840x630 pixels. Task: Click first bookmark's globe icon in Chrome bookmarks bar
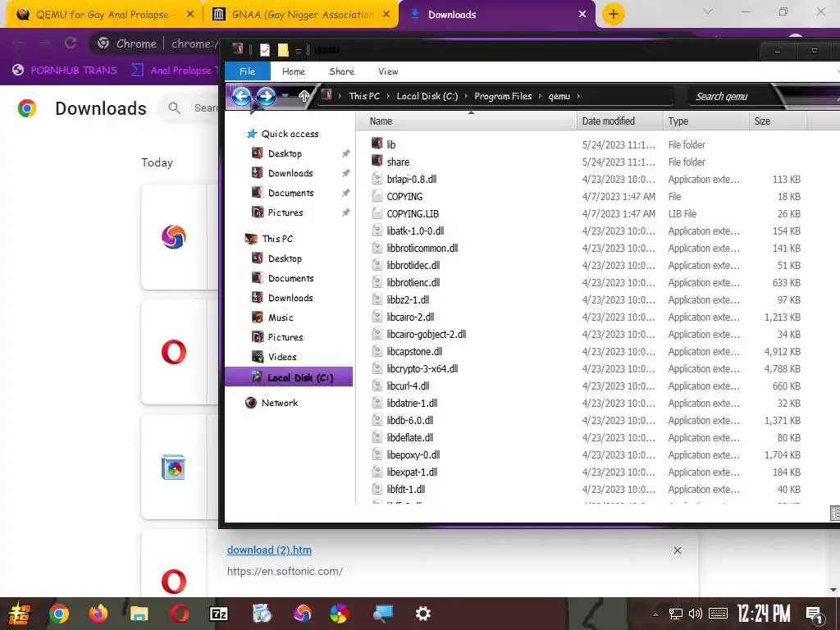point(18,71)
